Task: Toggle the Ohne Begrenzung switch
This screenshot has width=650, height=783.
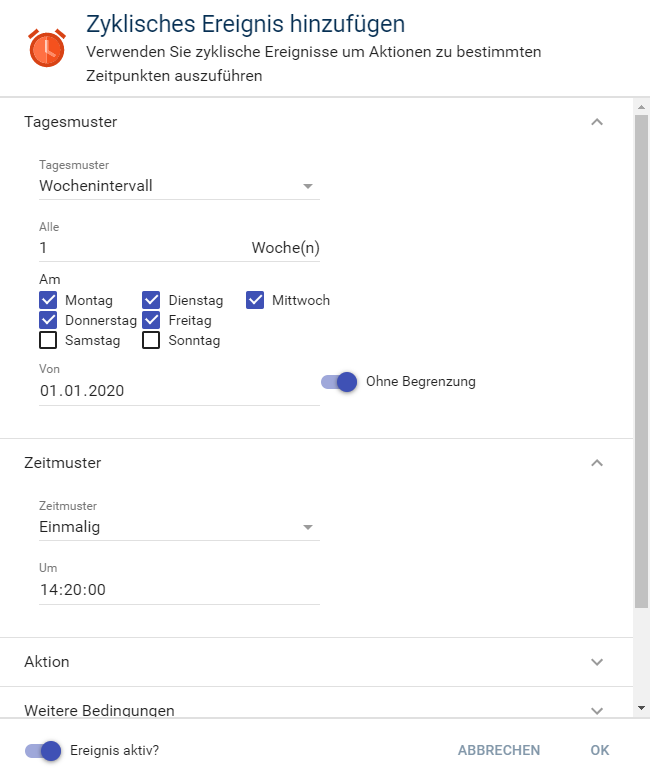Action: (x=340, y=382)
